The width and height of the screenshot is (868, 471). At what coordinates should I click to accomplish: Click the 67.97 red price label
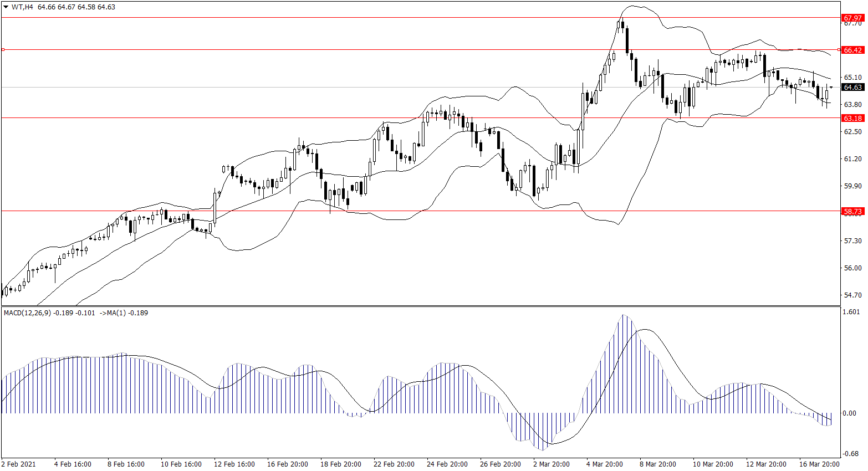pos(852,18)
